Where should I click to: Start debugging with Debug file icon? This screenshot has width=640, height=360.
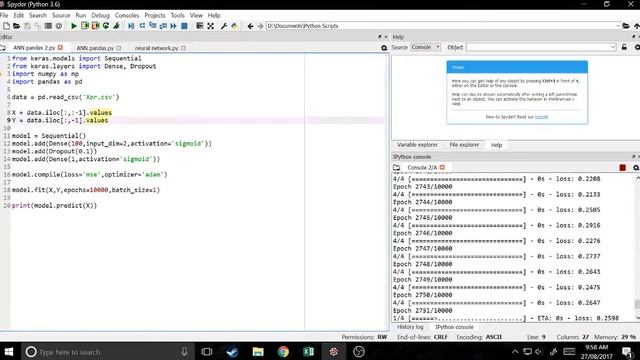tap(131, 26)
